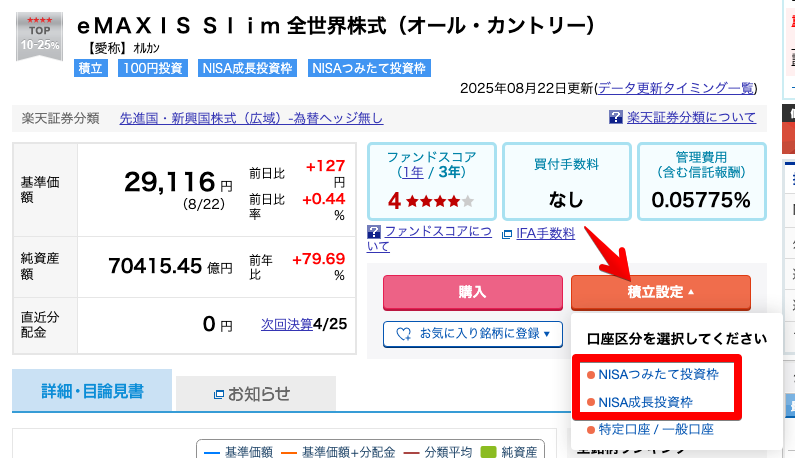Viewport: 795px width, 458px height.
Task: Click the +127 前日比 value
Action: pyautogui.click(x=326, y=166)
